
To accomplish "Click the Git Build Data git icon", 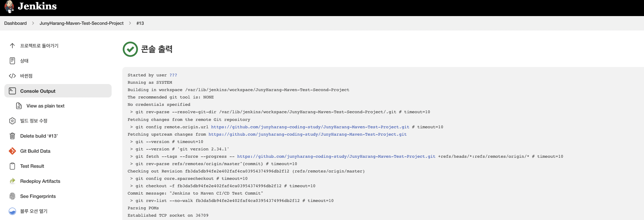I will pos(12,151).
